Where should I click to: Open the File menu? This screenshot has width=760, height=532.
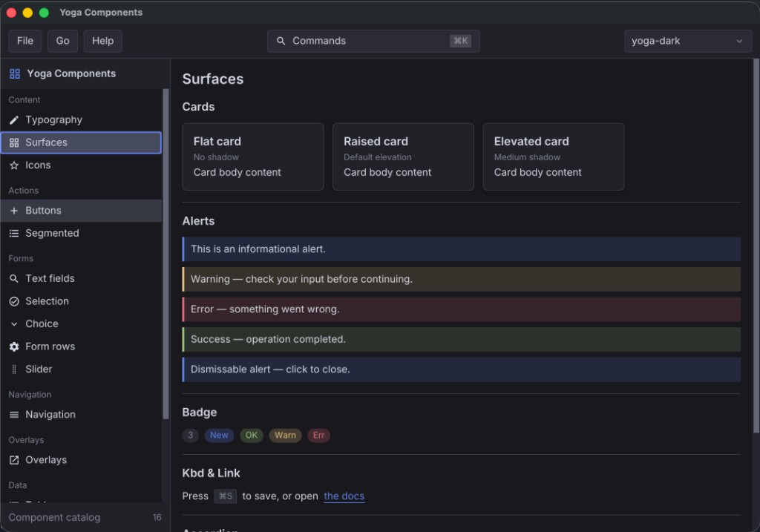point(24,42)
